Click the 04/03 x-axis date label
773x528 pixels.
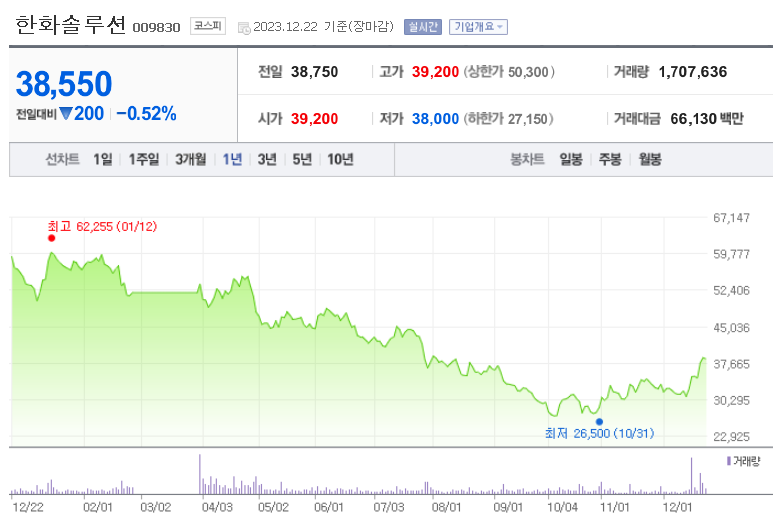point(217,507)
